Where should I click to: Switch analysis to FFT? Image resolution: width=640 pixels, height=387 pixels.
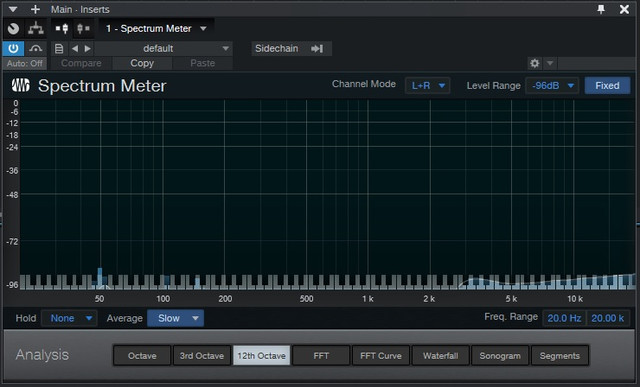321,356
